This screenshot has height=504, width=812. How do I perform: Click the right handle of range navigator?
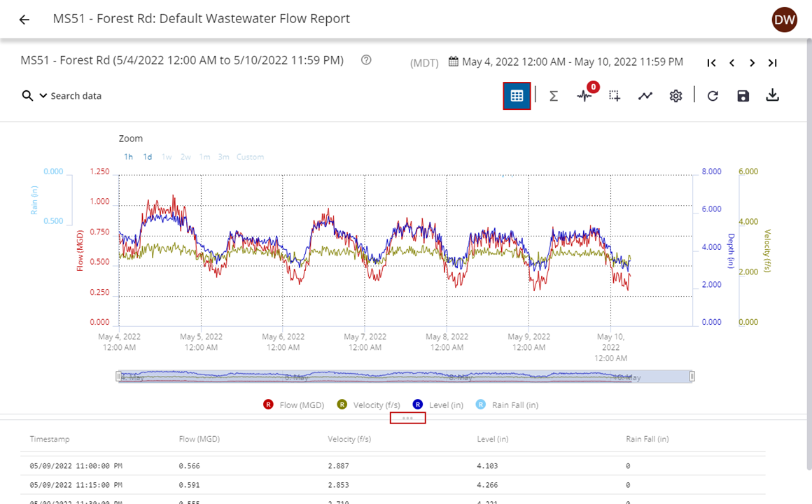tap(692, 377)
